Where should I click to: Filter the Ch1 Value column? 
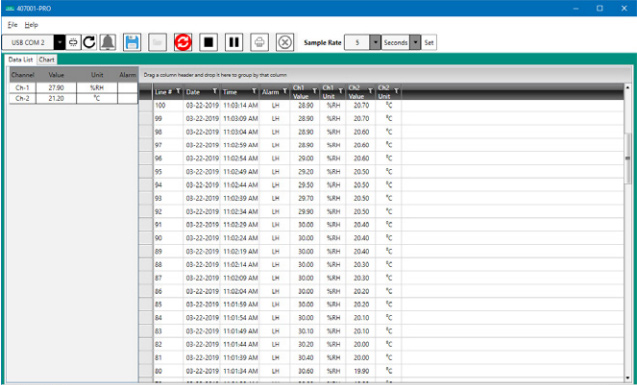(x=314, y=91)
